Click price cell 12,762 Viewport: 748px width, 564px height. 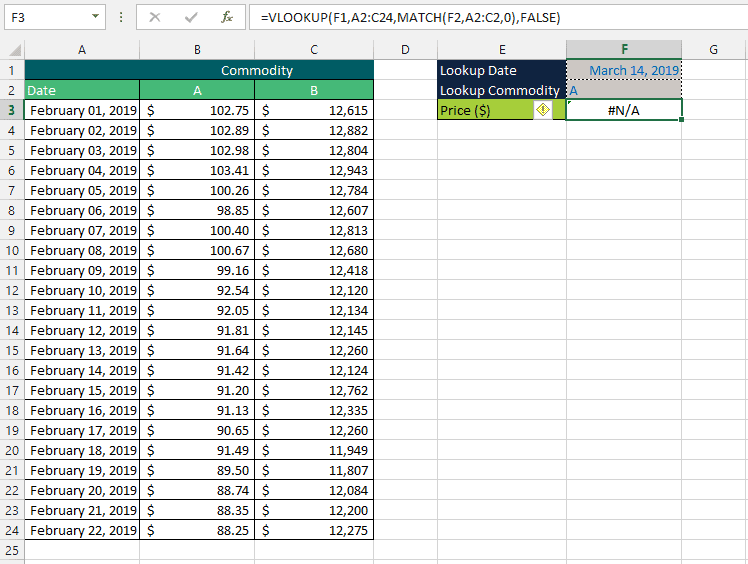tap(314, 390)
